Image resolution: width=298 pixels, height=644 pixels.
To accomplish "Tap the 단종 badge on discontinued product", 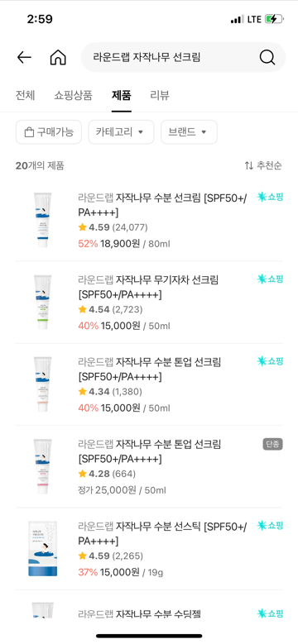I will 273,444.
